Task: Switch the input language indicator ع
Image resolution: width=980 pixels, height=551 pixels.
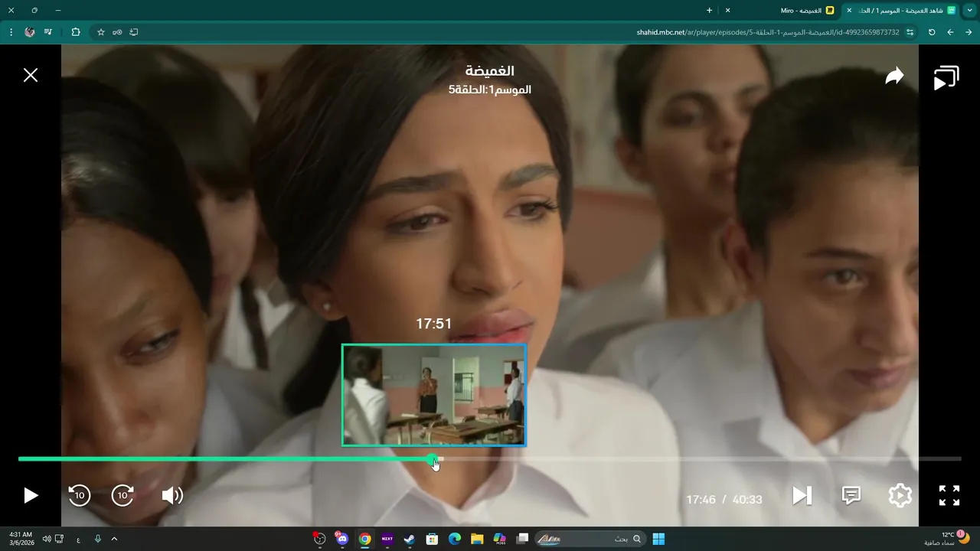Action: 78,539
